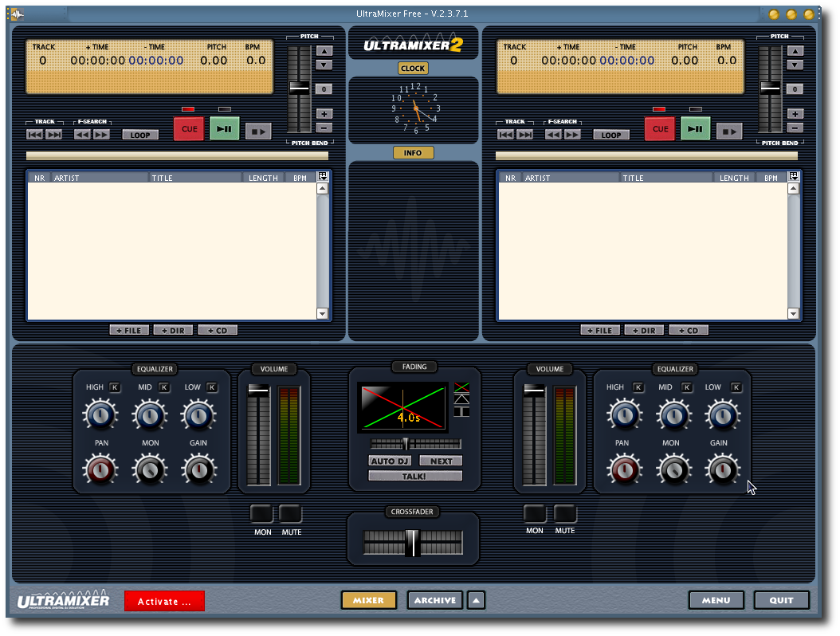Add a CD to right playlist
840x636 pixels.
coord(689,330)
